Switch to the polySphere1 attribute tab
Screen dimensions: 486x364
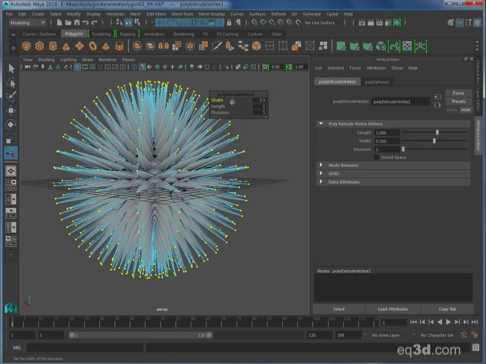coord(377,82)
